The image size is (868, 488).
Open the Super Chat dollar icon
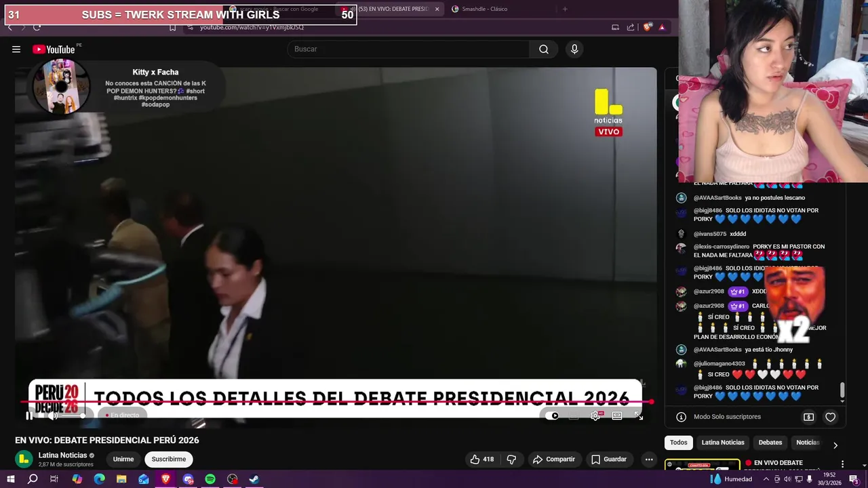click(808, 417)
